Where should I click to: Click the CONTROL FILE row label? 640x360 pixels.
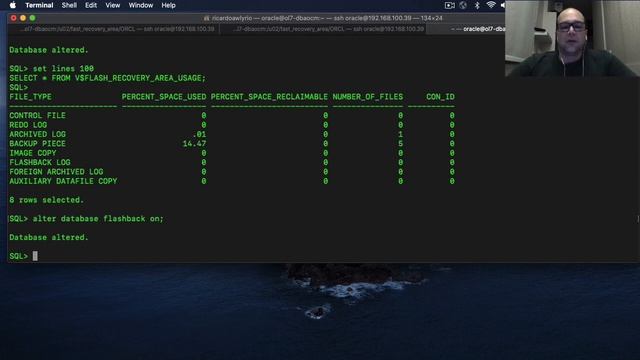[x=37, y=116]
